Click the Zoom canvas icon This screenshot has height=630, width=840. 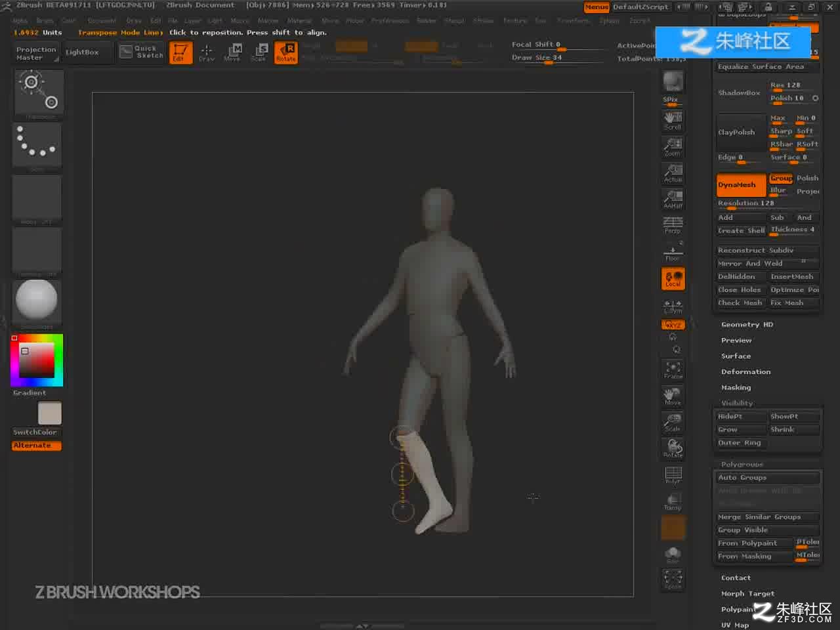coord(673,146)
